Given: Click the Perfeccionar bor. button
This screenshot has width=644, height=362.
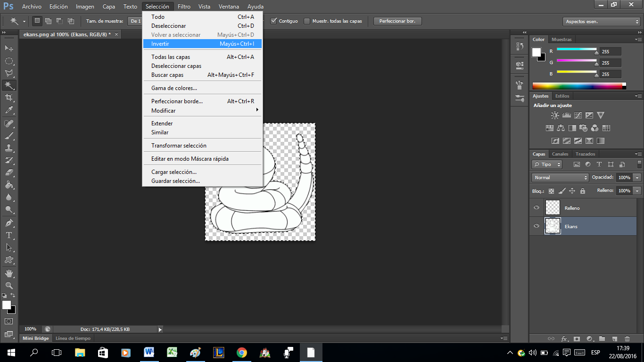Looking at the screenshot, I should coord(397,21).
